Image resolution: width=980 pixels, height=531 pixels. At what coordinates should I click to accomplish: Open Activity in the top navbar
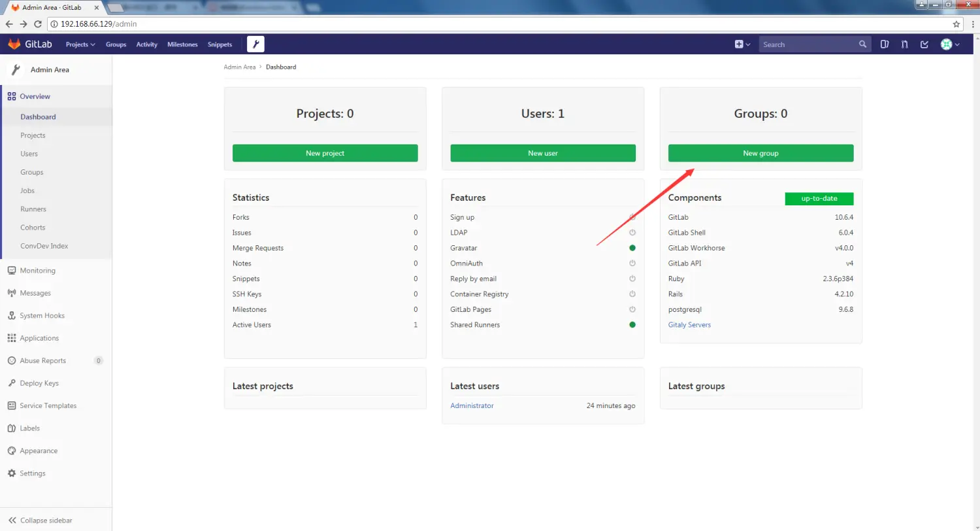(147, 44)
